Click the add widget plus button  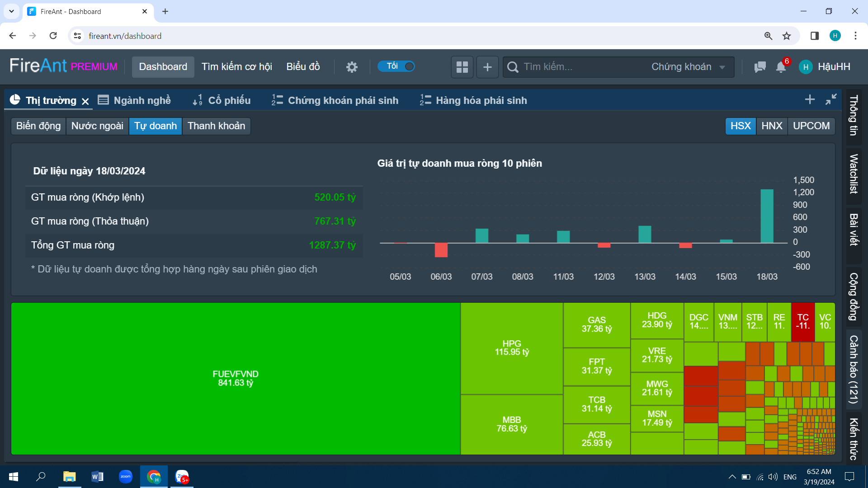(487, 67)
